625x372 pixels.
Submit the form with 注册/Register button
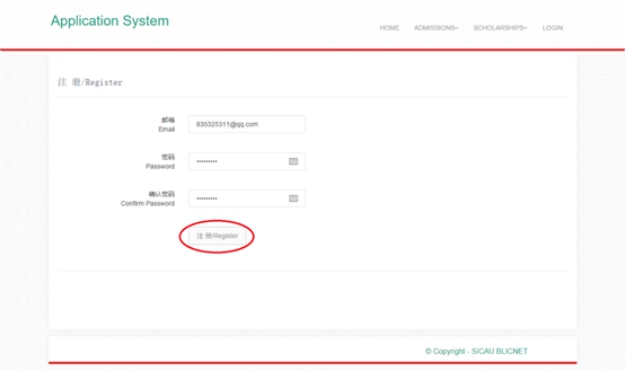point(217,236)
